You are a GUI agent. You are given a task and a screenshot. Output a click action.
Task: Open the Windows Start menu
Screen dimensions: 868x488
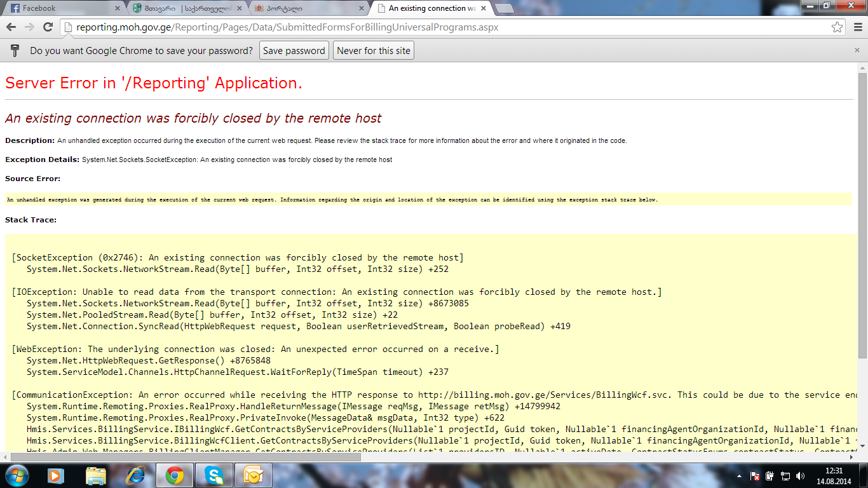pyautogui.click(x=17, y=475)
